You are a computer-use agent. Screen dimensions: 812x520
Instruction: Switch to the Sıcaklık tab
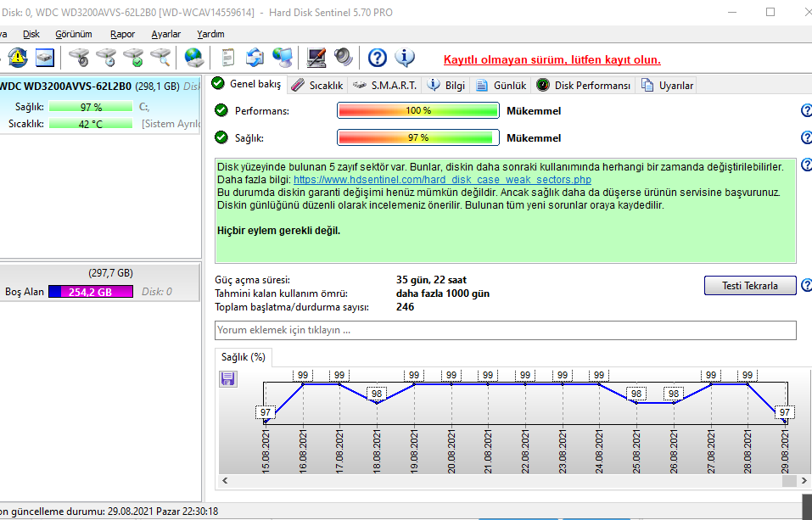tap(317, 86)
